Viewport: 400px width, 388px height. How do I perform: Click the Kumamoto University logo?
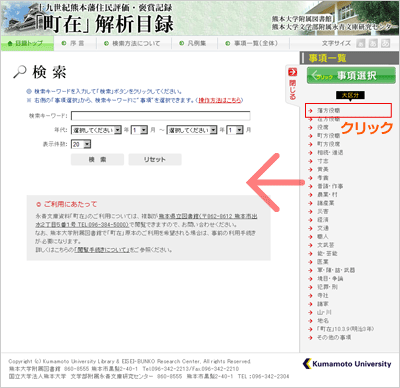pyautogui.click(x=347, y=364)
